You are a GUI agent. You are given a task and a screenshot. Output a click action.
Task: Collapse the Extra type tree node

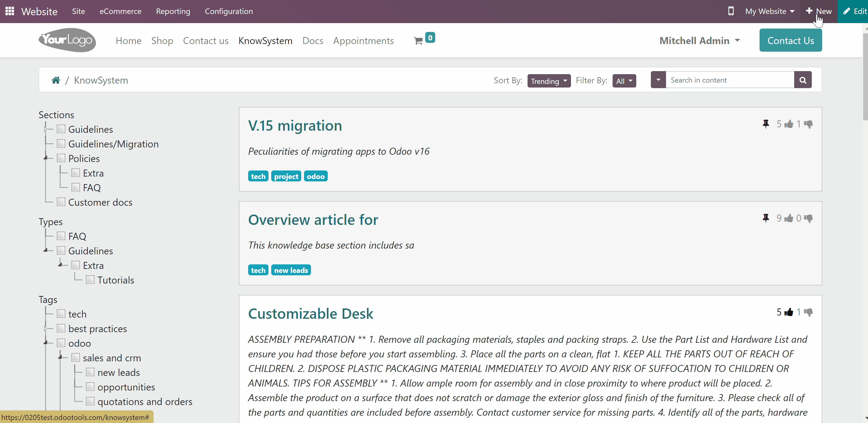click(60, 265)
